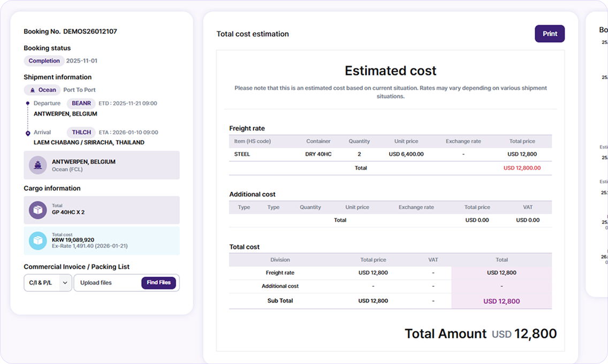Open the C/I & P/L dropdown
608x364 pixels.
(48, 283)
